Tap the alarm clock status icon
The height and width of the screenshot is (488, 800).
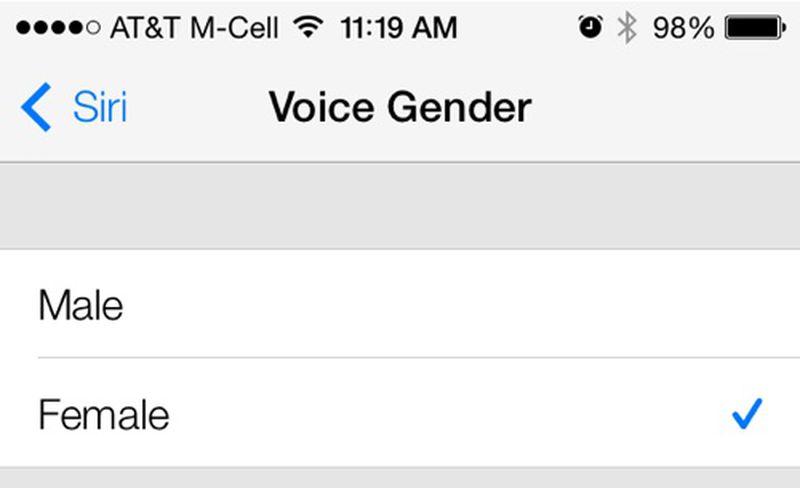coord(590,27)
